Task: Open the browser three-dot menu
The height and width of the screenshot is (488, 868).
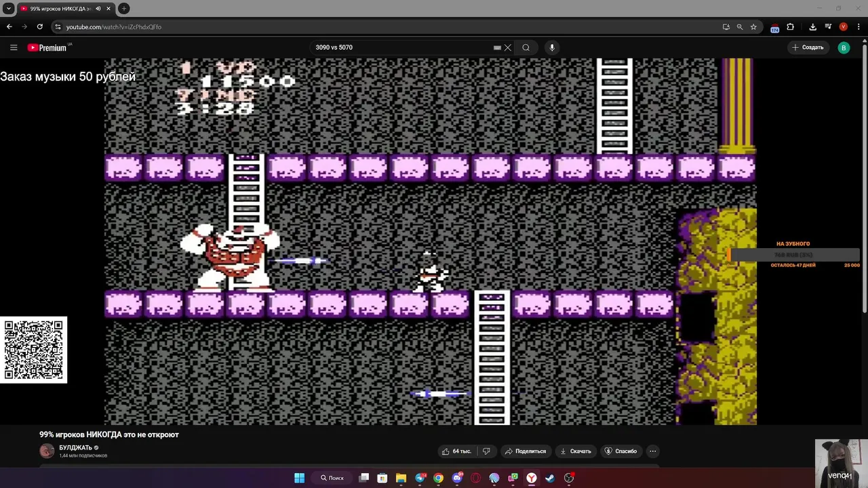Action: (x=859, y=27)
